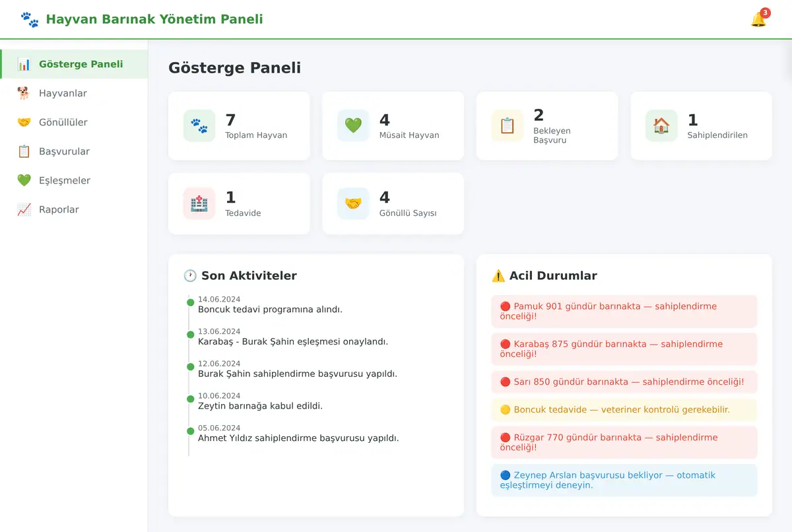Click the Hayvan Barınak Yönetim Paneli title
792x532 pixels.
click(x=154, y=19)
